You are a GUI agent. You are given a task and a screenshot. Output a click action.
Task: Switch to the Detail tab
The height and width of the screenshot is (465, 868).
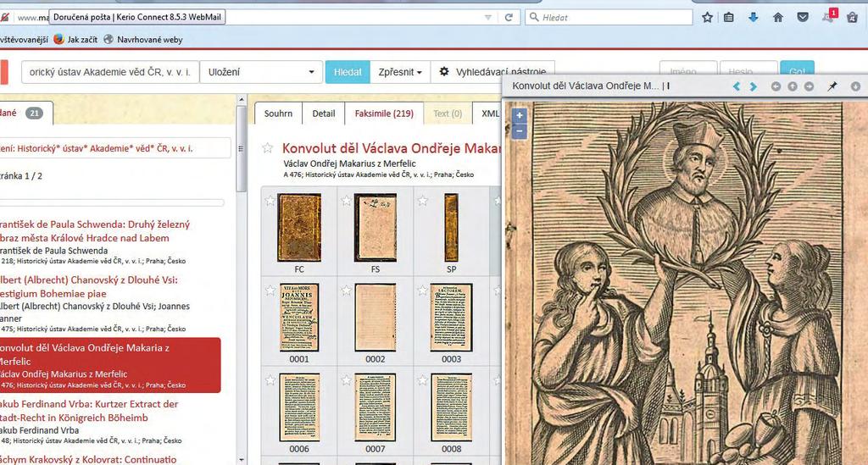click(323, 113)
